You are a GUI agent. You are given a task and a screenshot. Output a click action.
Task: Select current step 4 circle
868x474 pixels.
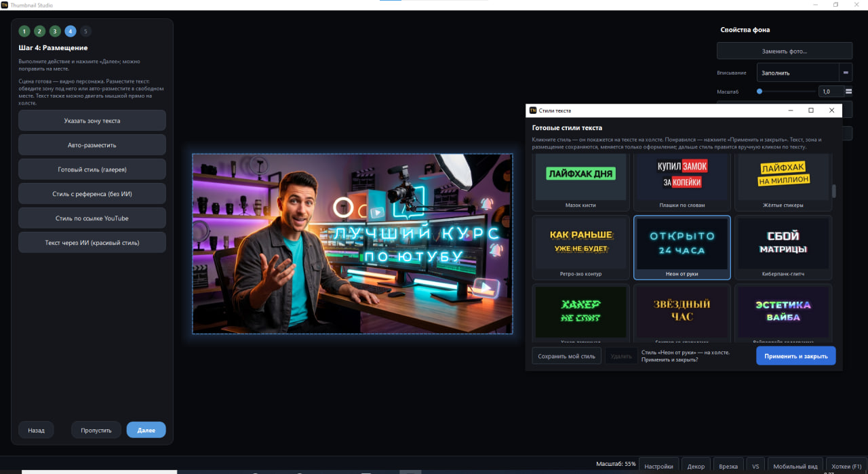pos(71,31)
